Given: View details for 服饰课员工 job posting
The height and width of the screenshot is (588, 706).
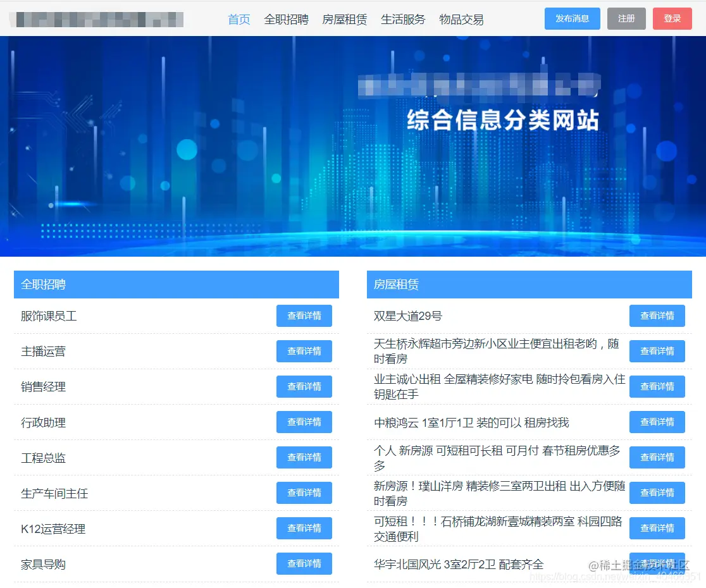Looking at the screenshot, I should tap(49, 315).
